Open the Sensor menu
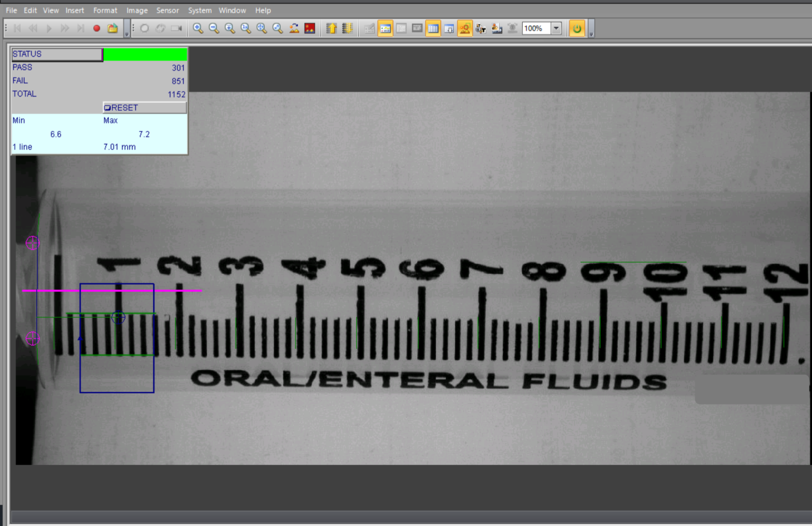 click(167, 10)
